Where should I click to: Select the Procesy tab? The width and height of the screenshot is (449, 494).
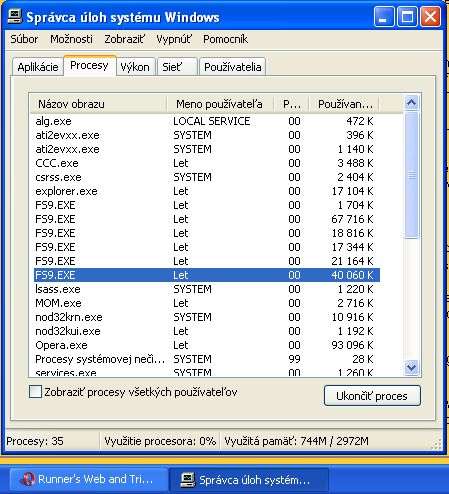pyautogui.click(x=89, y=65)
